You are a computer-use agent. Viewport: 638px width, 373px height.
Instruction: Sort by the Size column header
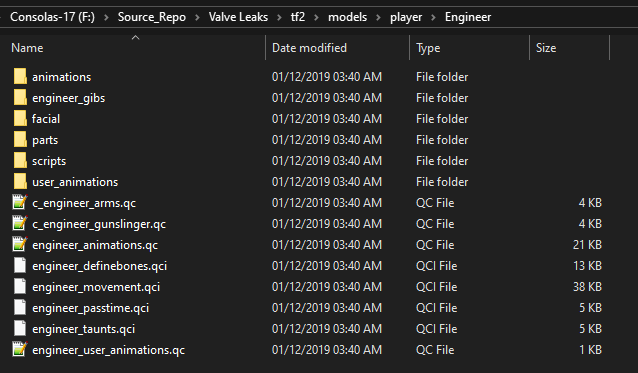[x=546, y=48]
